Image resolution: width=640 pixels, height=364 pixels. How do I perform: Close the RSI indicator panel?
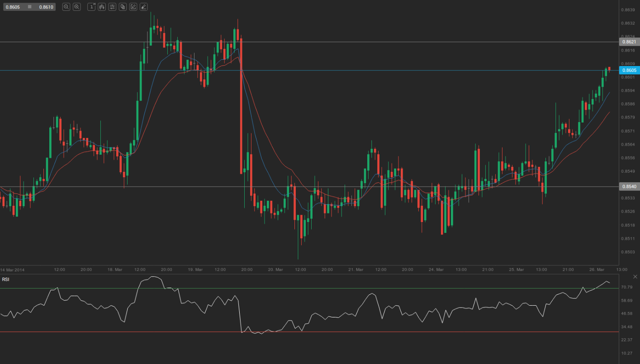coord(635,276)
